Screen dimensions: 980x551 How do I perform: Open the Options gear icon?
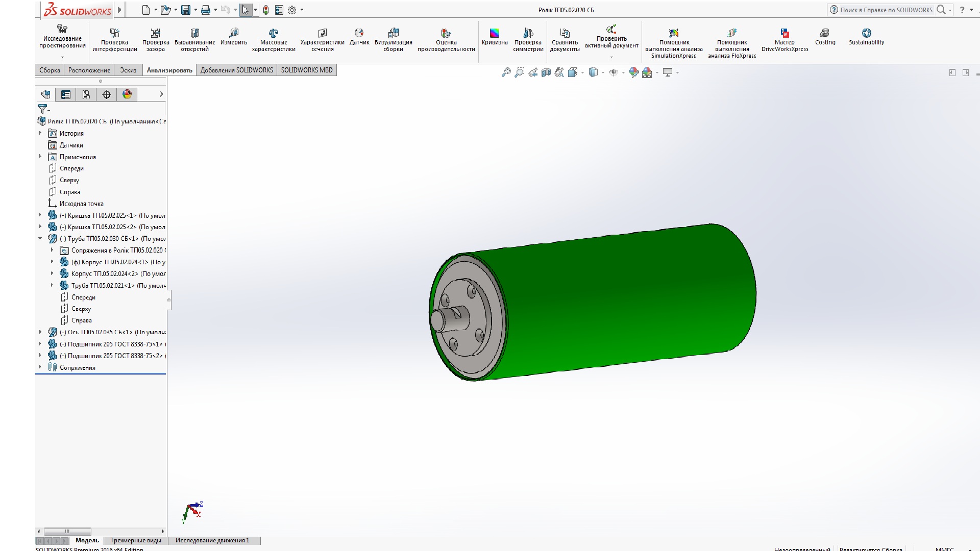point(292,10)
